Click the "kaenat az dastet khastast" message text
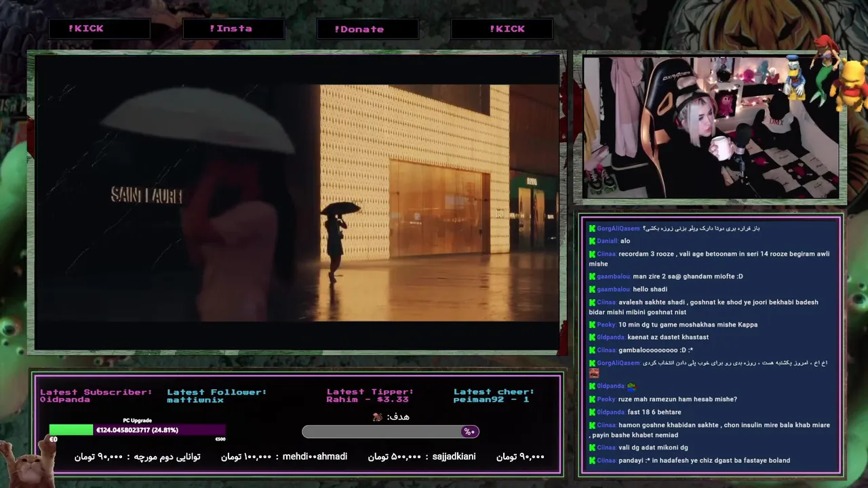The width and height of the screenshot is (868, 488). 668,338
